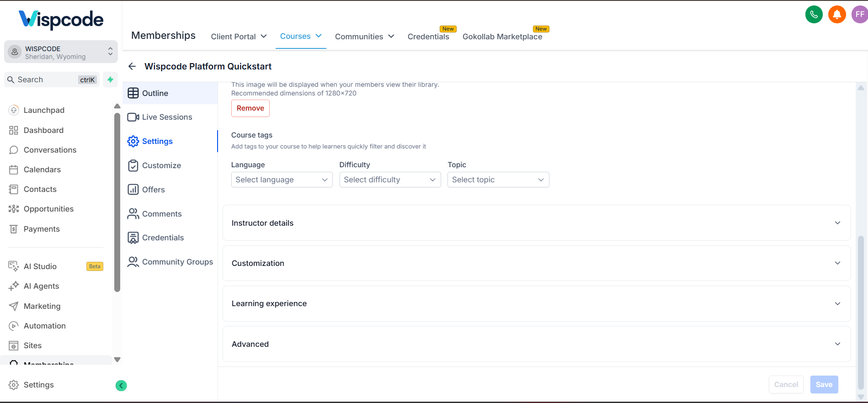868x403 pixels.
Task: Click the Marketing paper plane icon
Action: click(14, 306)
